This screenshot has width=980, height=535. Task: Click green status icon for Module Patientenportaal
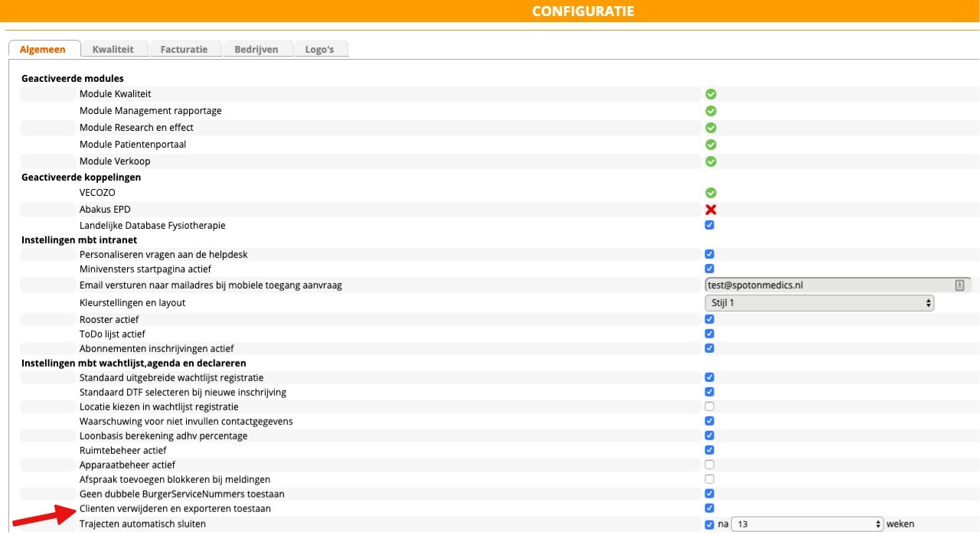click(710, 145)
